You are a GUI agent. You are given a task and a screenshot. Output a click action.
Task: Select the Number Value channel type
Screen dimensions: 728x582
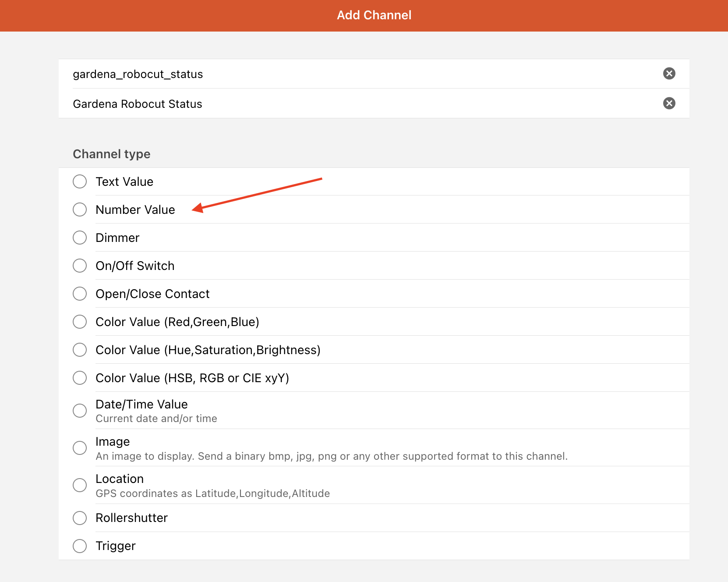click(80, 209)
